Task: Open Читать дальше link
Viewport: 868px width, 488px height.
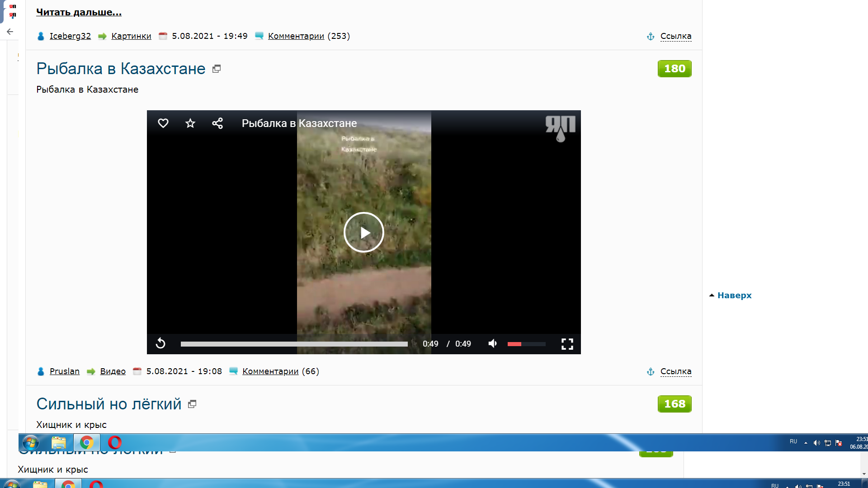Action: coord(79,12)
